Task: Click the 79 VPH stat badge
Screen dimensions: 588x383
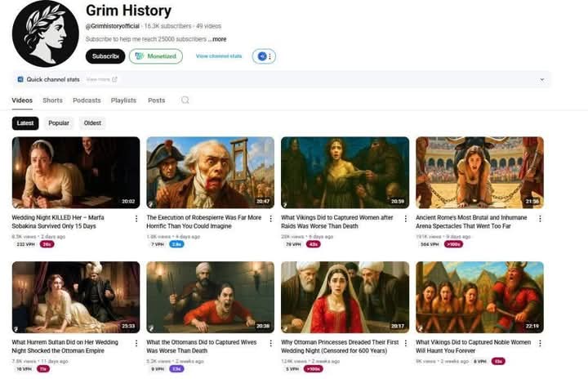Action: point(294,244)
